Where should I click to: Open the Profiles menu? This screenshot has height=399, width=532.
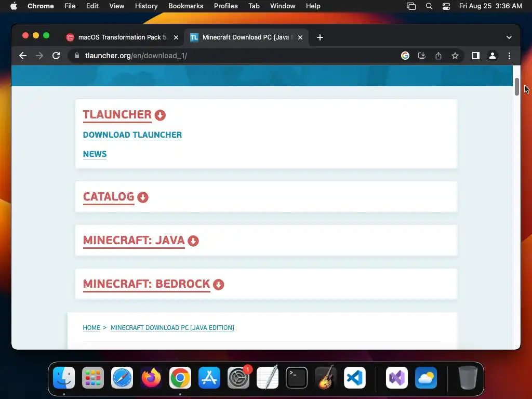[226, 6]
